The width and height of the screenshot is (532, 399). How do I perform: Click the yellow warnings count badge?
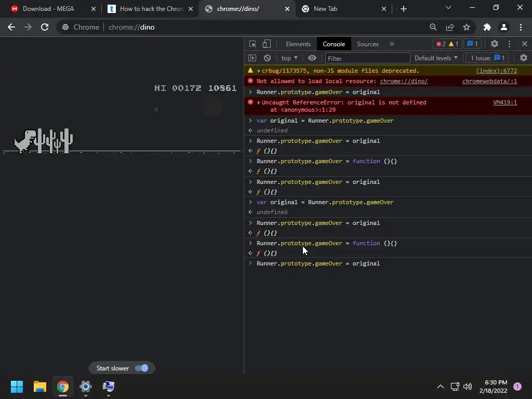(454, 44)
